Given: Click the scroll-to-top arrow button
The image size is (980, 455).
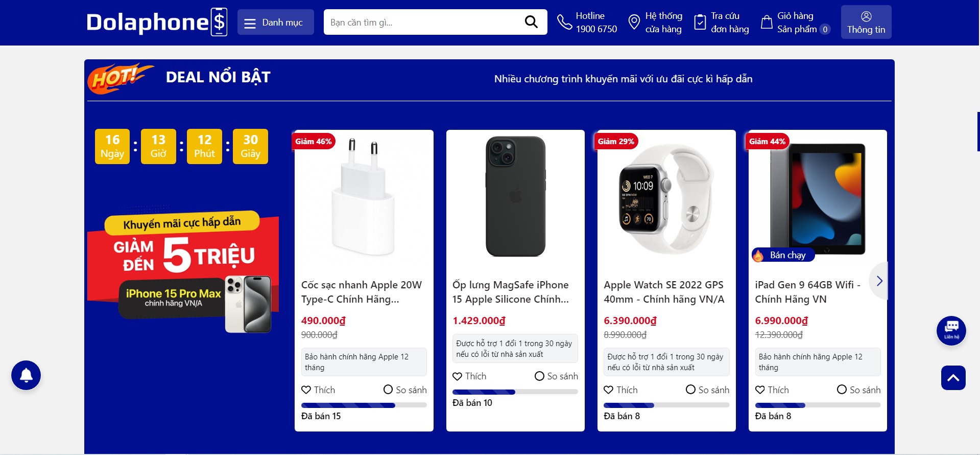Looking at the screenshot, I should click(x=953, y=378).
